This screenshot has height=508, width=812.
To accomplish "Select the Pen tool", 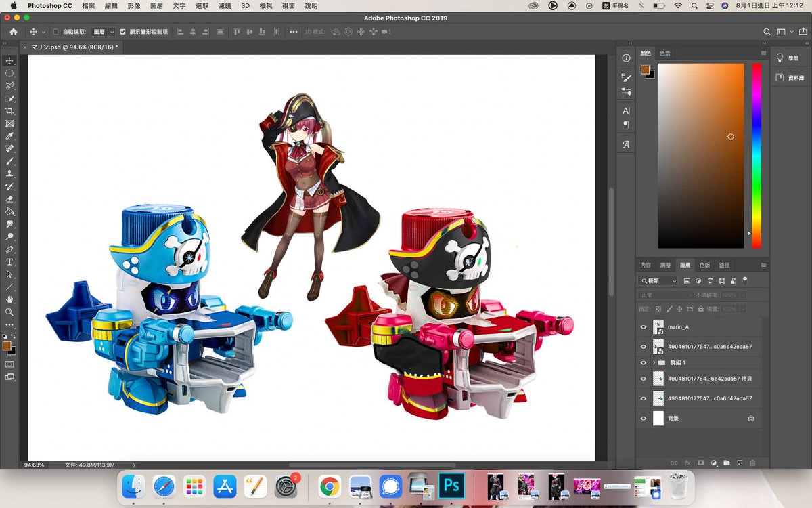I will coord(9,249).
